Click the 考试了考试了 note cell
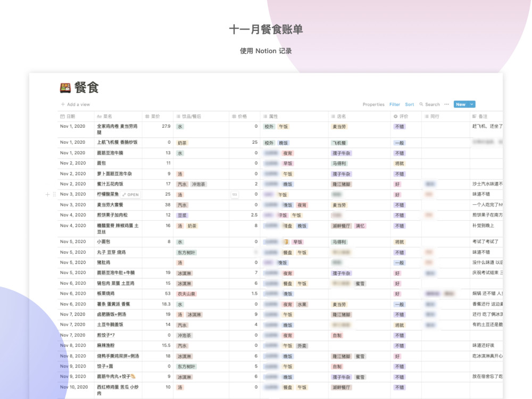532x399 pixels. point(486,242)
